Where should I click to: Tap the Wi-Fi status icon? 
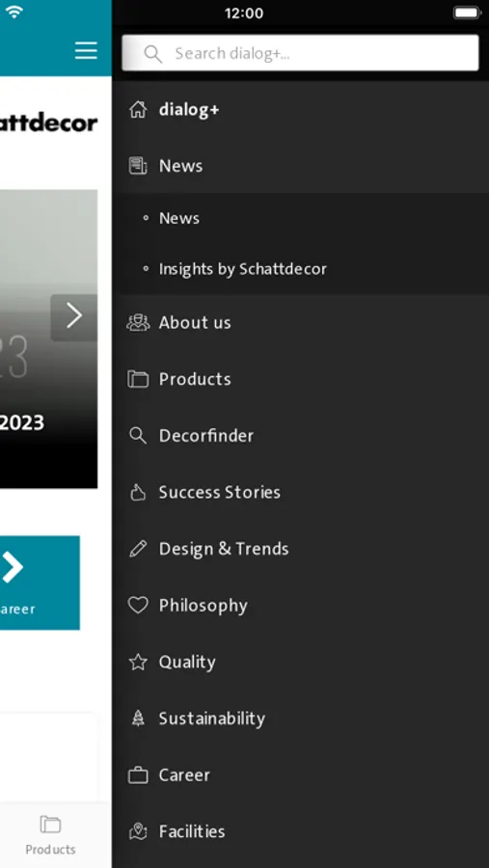[14, 13]
